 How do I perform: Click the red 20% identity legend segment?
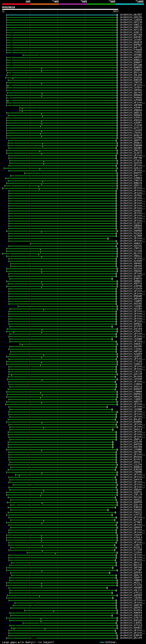(x=16, y=4)
